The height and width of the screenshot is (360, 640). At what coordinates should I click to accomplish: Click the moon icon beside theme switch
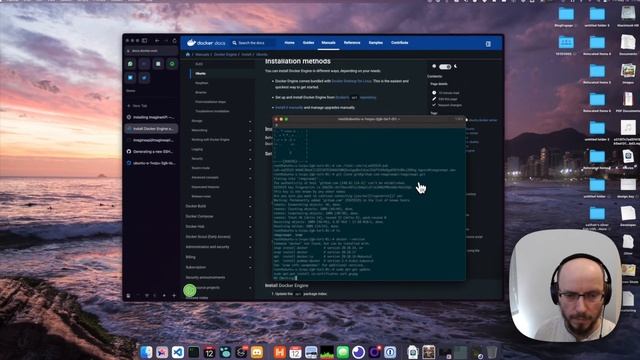[456, 66]
